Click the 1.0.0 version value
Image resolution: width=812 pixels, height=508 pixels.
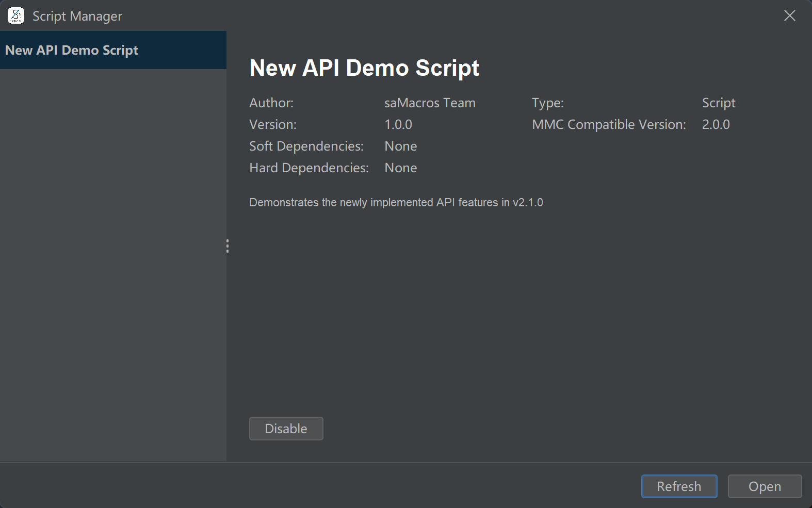coord(398,125)
